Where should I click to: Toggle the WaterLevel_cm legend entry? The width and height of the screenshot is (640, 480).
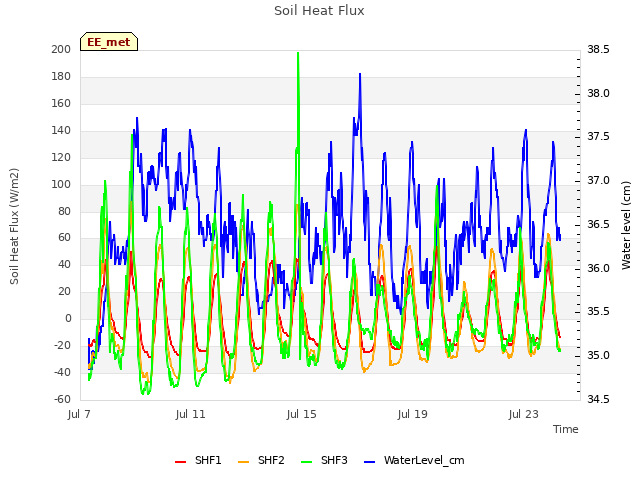(x=414, y=460)
